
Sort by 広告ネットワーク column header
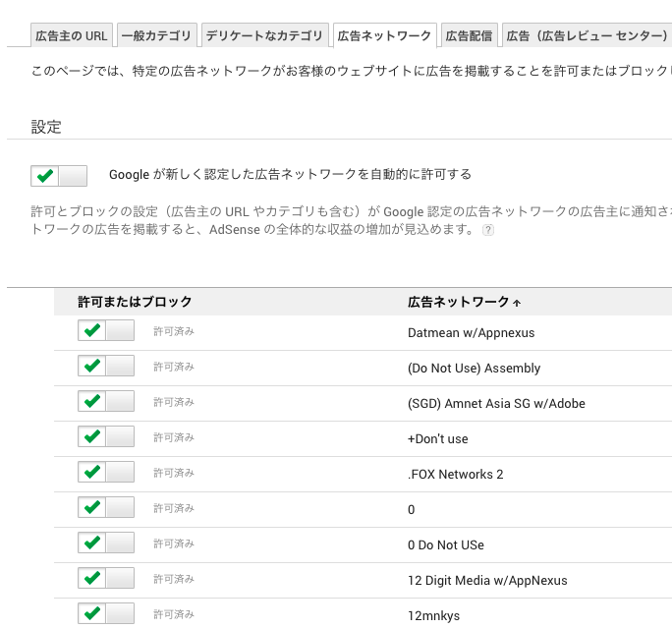464,302
